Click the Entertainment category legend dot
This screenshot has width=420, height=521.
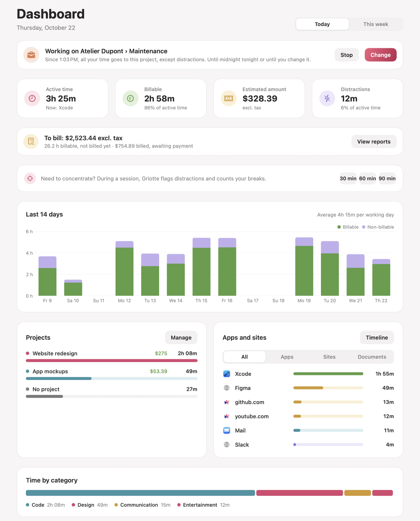(179, 505)
